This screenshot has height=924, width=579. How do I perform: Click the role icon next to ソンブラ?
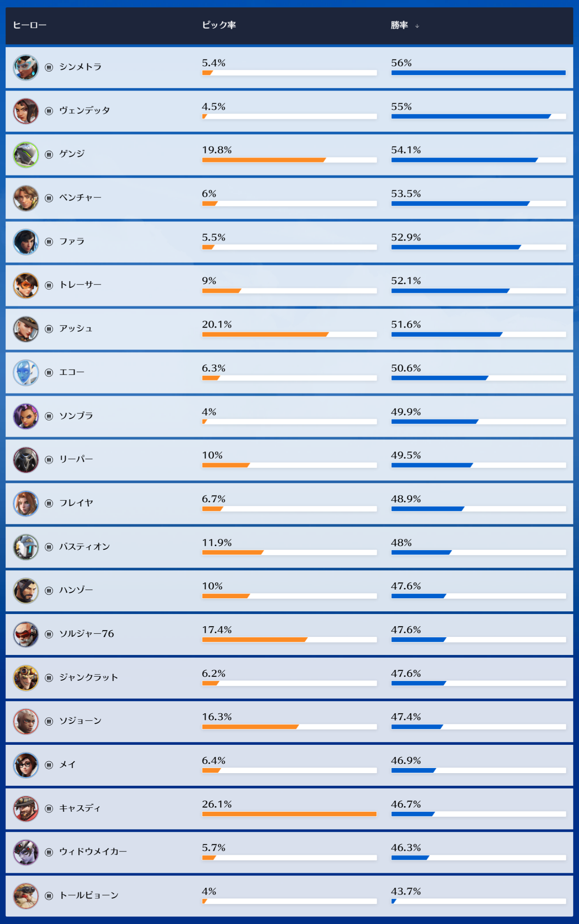(x=49, y=416)
